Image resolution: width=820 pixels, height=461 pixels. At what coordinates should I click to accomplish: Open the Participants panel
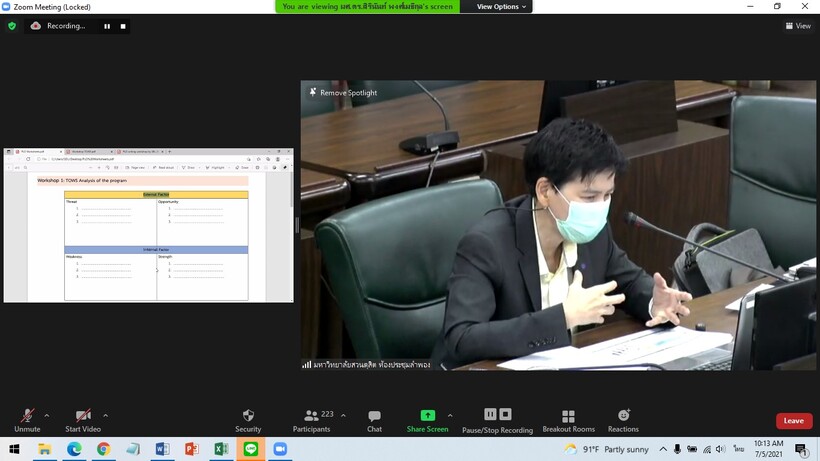(x=312, y=420)
